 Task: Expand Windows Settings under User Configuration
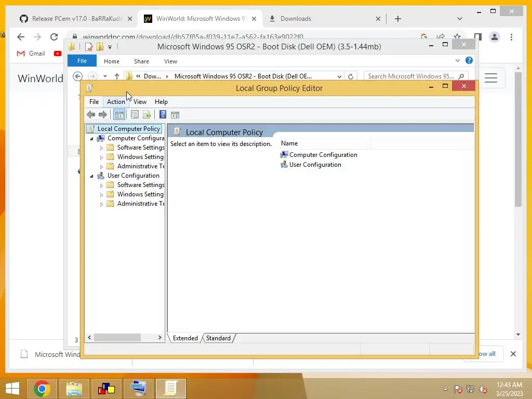pyautogui.click(x=101, y=195)
